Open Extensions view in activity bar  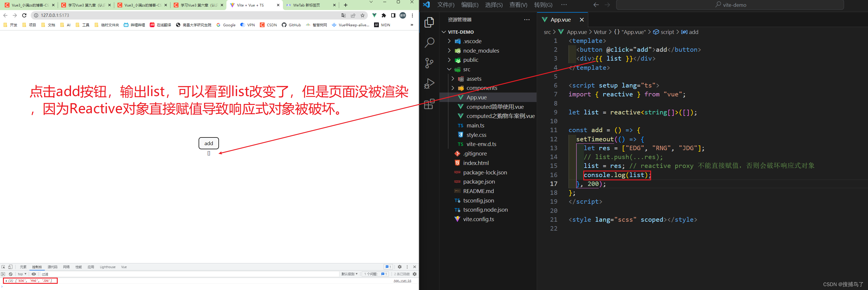coord(429,104)
